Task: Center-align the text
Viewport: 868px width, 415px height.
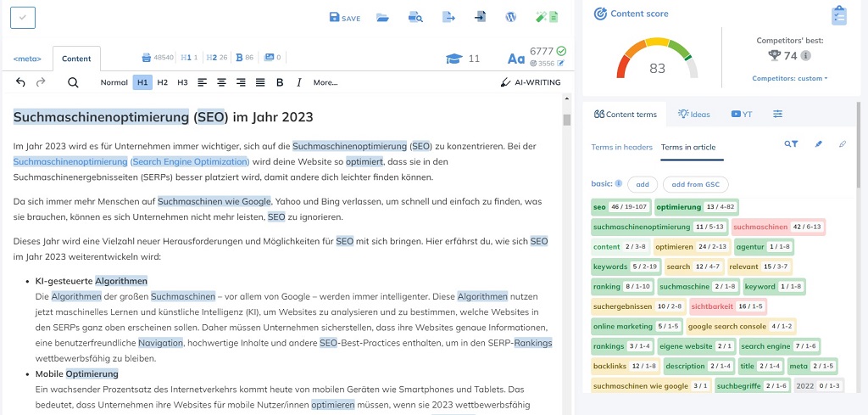Action: tap(221, 82)
